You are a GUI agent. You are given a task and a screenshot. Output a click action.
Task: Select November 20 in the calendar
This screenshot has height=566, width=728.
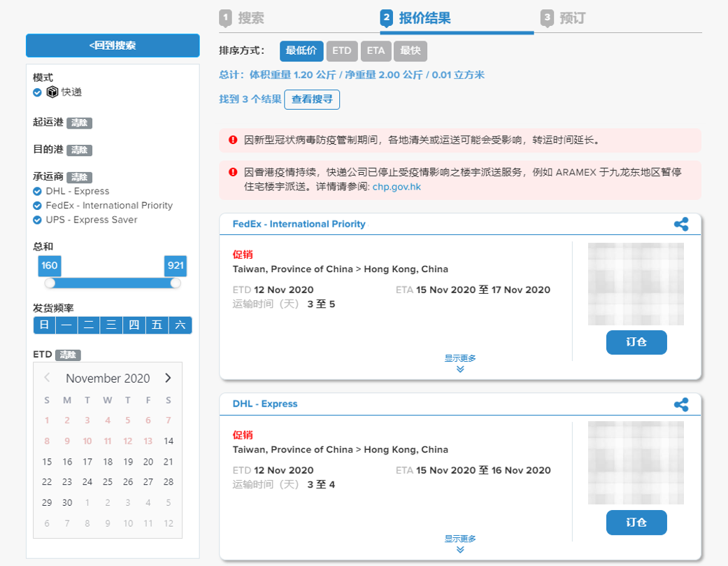(x=148, y=462)
